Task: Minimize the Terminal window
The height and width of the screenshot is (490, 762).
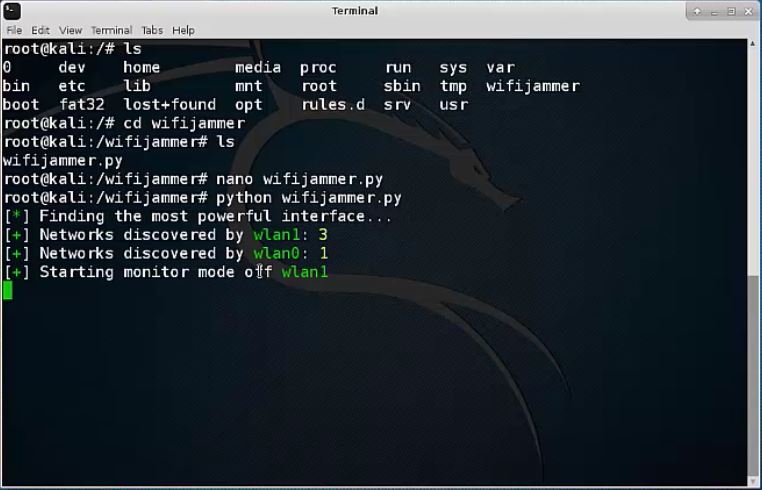Action: point(714,11)
